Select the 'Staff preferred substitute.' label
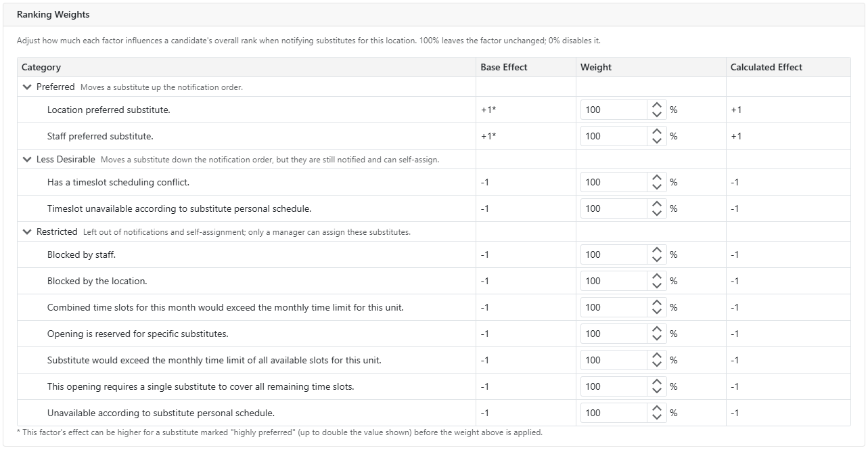Screen dimensions: 868x450 [x=100, y=136]
